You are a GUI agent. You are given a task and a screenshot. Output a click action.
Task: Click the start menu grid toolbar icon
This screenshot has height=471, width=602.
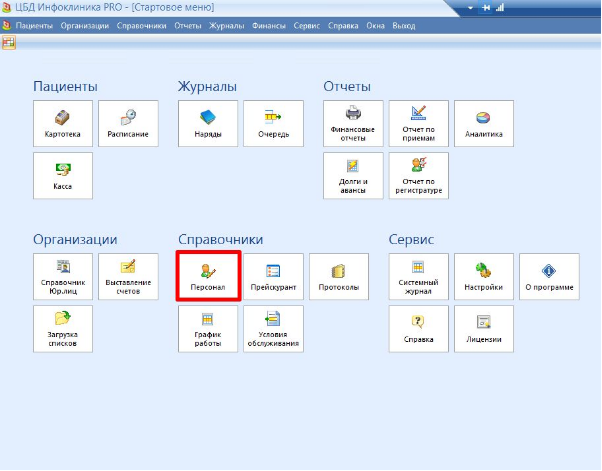(x=8, y=43)
